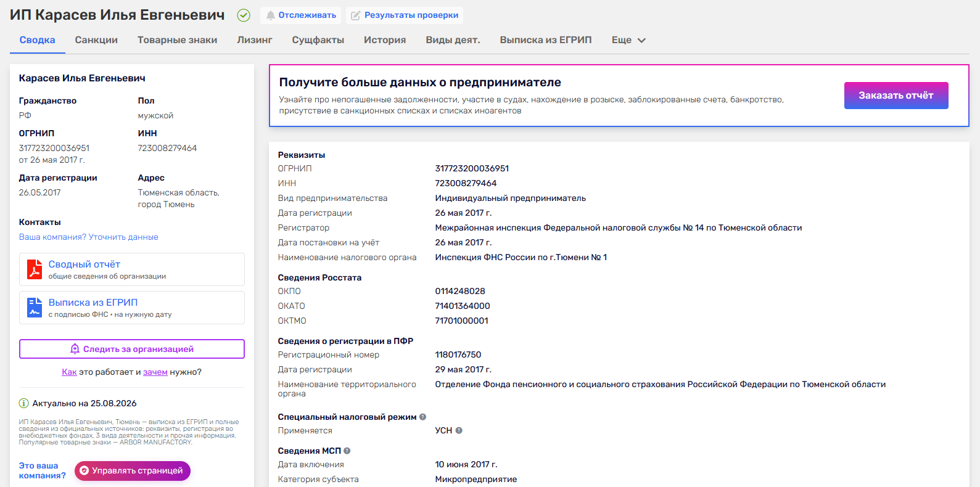This screenshot has height=487, width=980.
Task: Click the Регистрационный номер label
Action: (x=329, y=354)
